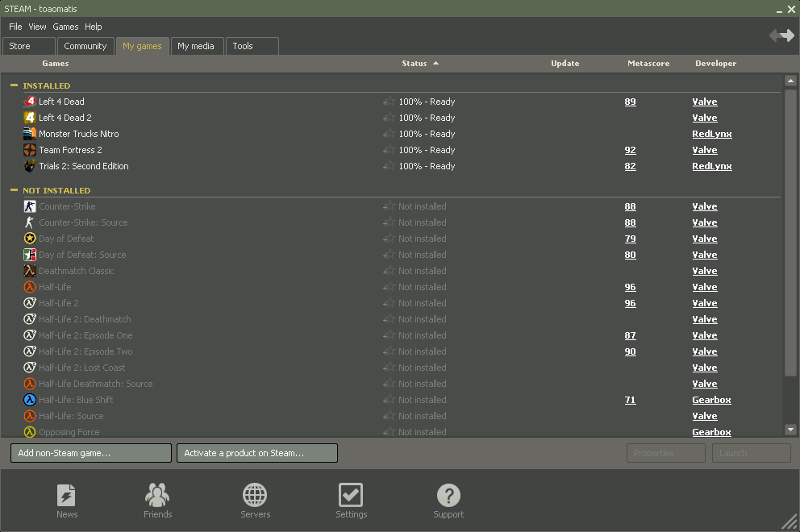Click the scroll up arrow of games list
The height and width of the screenshot is (532, 800).
(x=790, y=81)
